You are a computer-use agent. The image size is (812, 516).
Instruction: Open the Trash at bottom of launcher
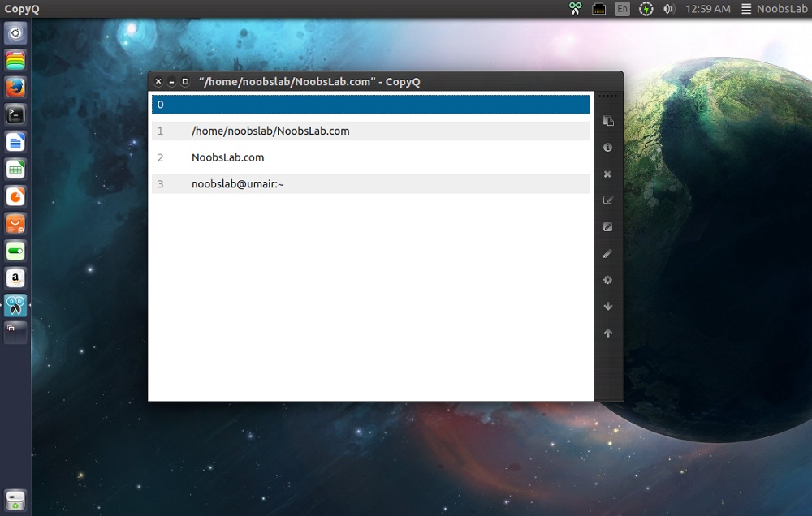click(15, 500)
